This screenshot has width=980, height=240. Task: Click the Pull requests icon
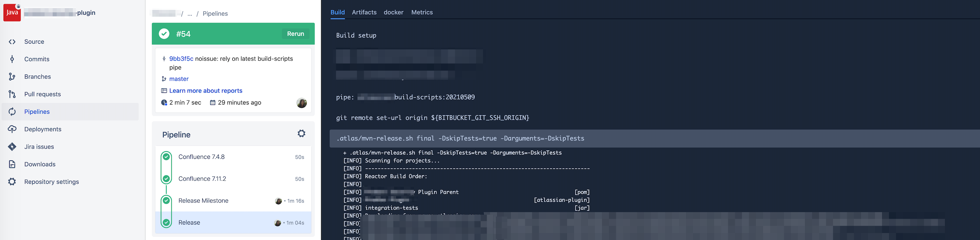coord(12,94)
